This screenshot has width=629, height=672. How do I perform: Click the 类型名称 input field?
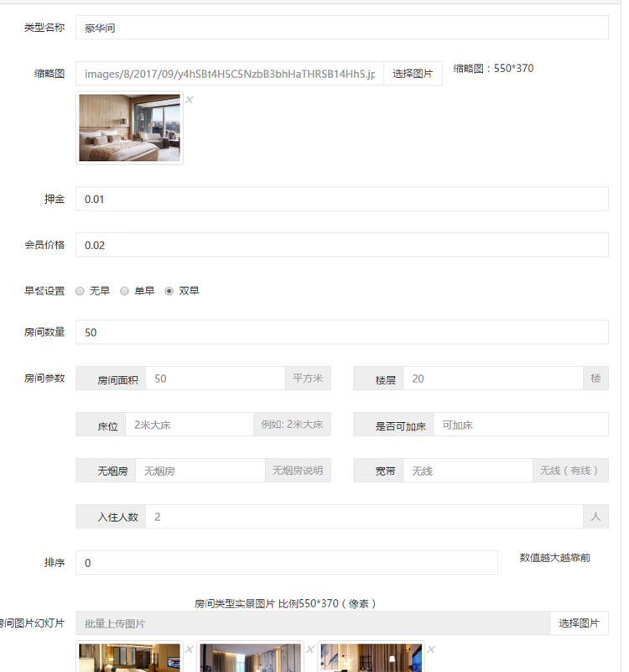(341, 28)
